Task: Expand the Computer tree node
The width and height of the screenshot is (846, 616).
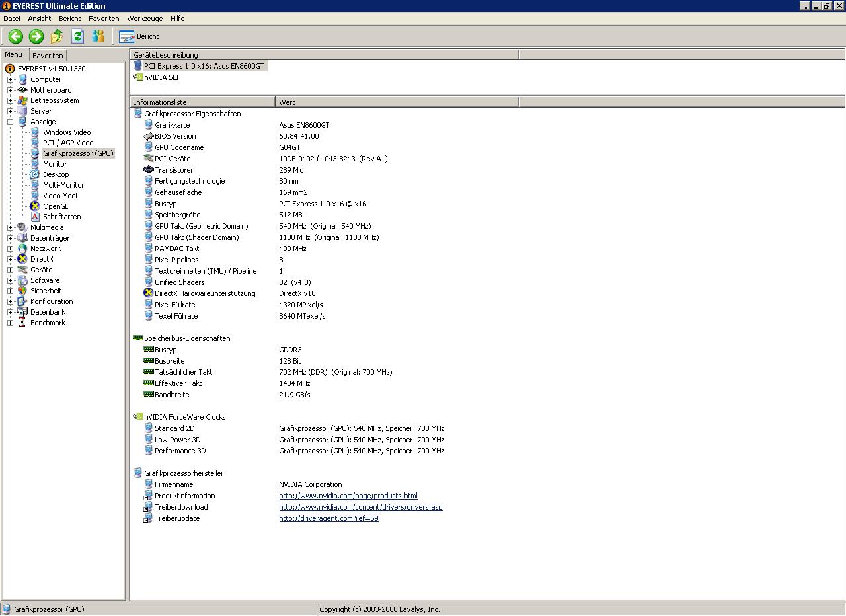Action: coord(10,79)
